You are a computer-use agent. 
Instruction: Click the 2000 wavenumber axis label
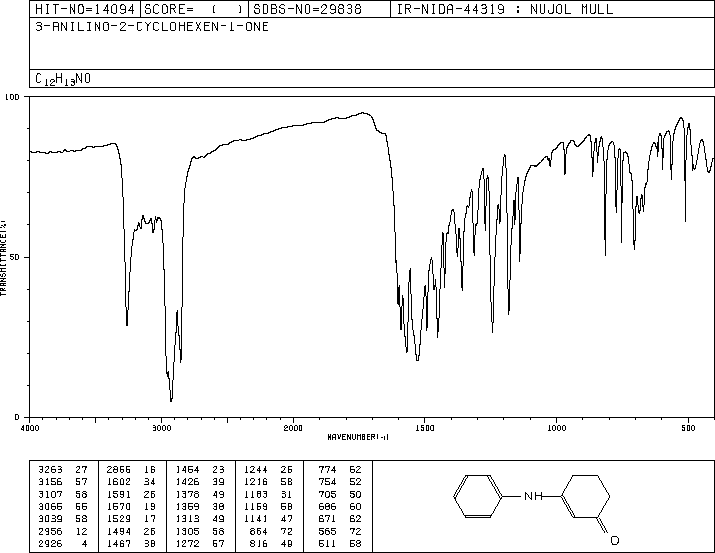point(293,428)
